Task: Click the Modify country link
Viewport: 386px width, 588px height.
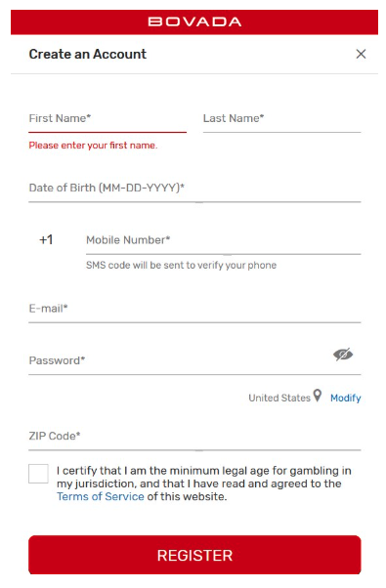Action: [346, 398]
